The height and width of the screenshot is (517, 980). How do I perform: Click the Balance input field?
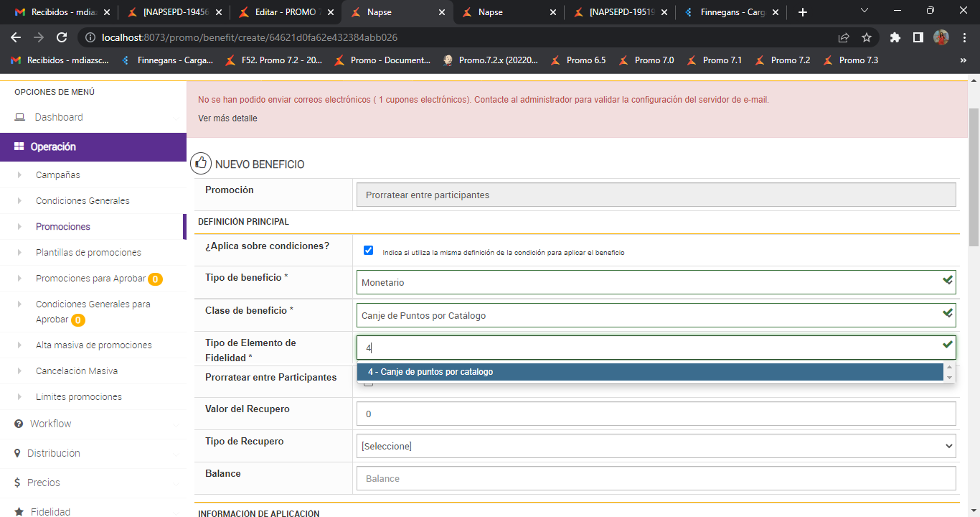(656, 478)
